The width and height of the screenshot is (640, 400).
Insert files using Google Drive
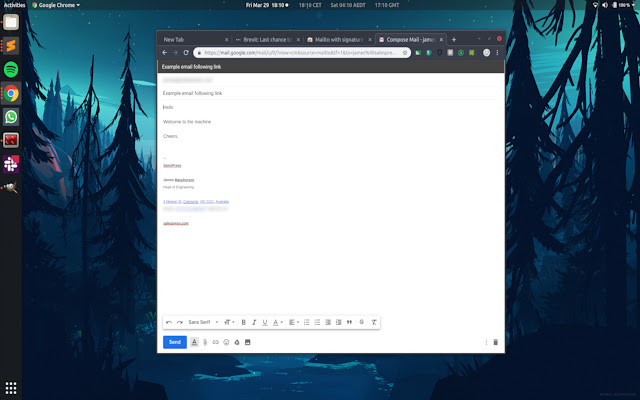(237, 342)
